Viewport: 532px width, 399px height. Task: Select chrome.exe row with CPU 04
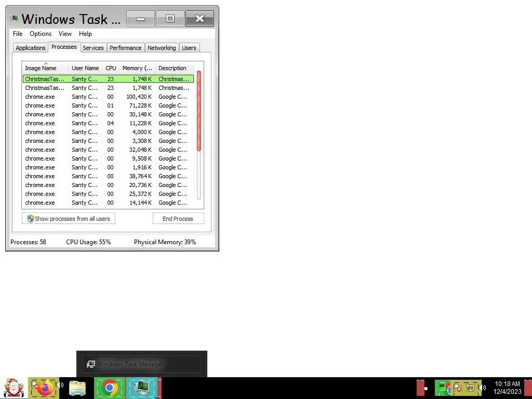coord(108,123)
